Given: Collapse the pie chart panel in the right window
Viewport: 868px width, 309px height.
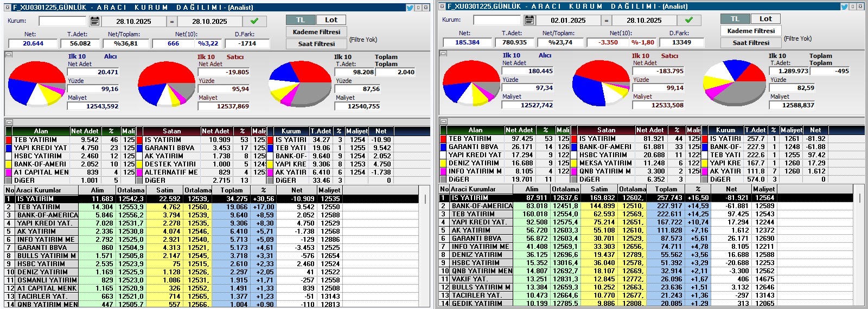Looking at the screenshot, I should [443, 53].
